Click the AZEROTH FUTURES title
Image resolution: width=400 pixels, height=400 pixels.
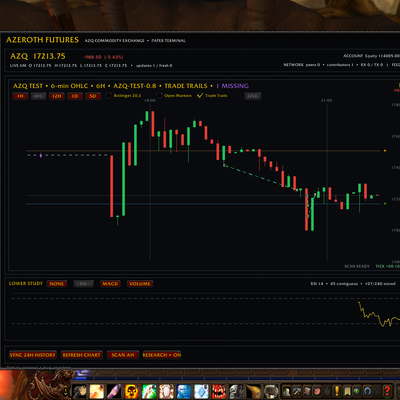coord(42,40)
